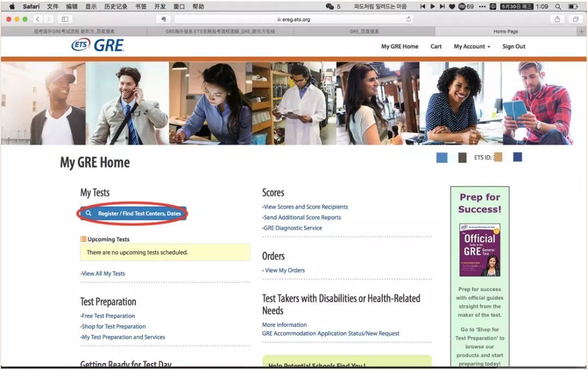Click 'There are no upcoming tests scheduled.' notice

point(165,252)
